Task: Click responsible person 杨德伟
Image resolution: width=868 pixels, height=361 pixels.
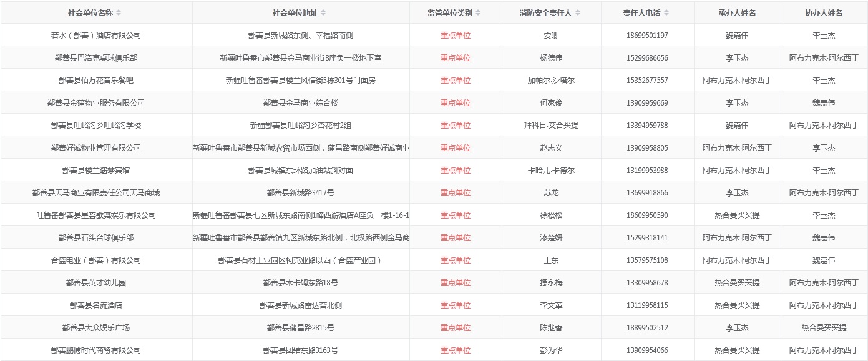Action: point(551,58)
